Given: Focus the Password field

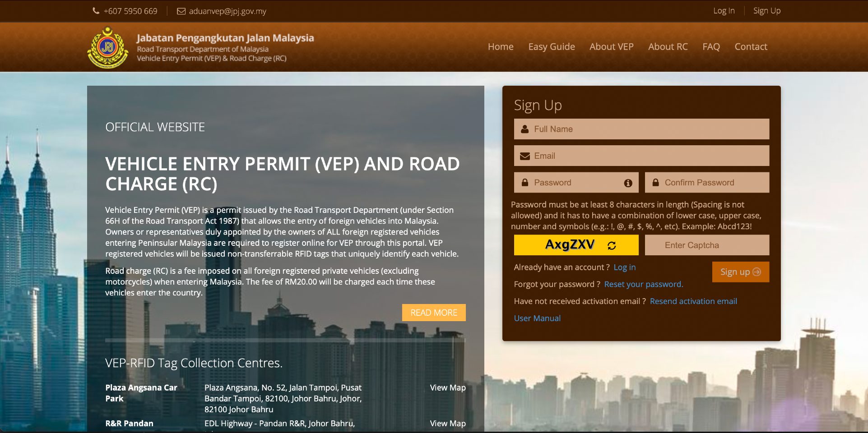Looking at the screenshot, I should (576, 183).
